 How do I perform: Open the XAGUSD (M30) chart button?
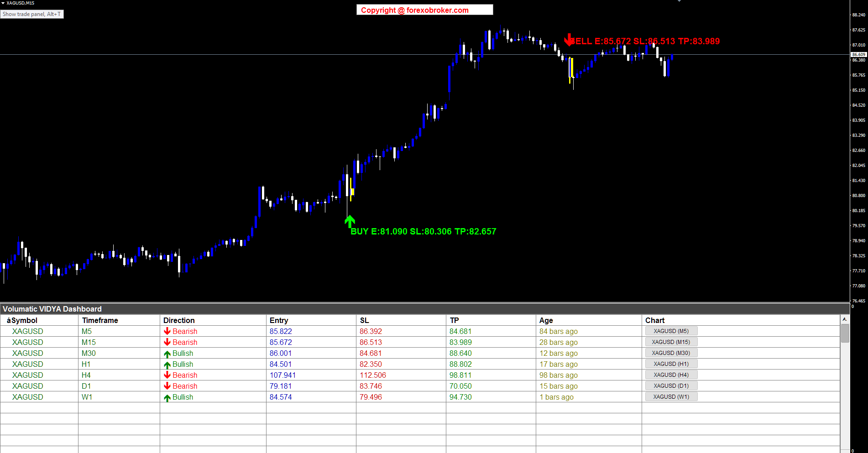[671, 353]
